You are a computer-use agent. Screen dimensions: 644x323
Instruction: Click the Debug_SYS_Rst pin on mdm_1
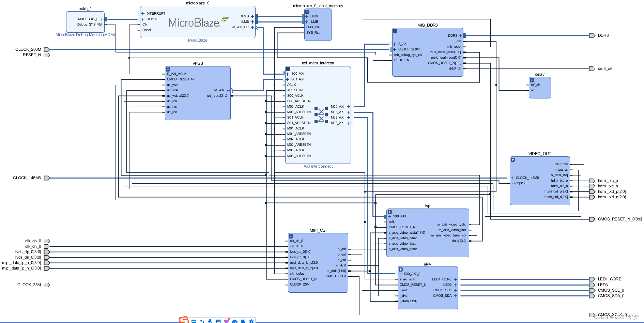coord(90,25)
